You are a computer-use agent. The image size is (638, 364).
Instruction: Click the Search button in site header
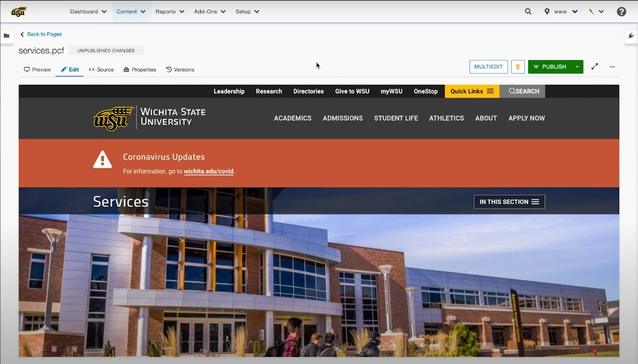tap(522, 91)
